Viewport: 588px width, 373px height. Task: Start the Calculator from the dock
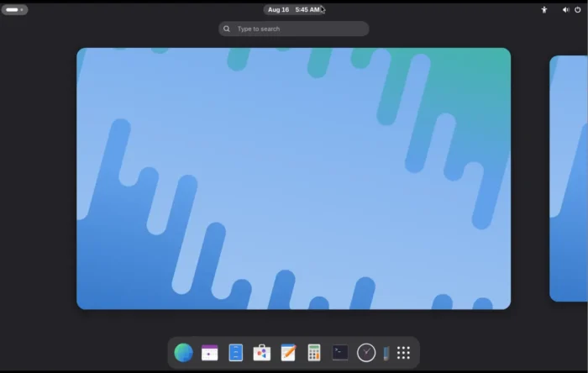point(314,353)
